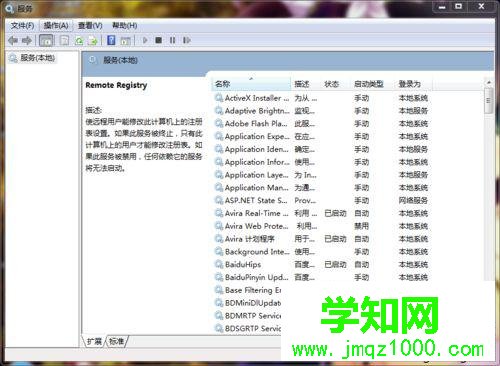This screenshot has height=366, width=500.
Task: Select the BaiduHips service row
Action: (322, 264)
